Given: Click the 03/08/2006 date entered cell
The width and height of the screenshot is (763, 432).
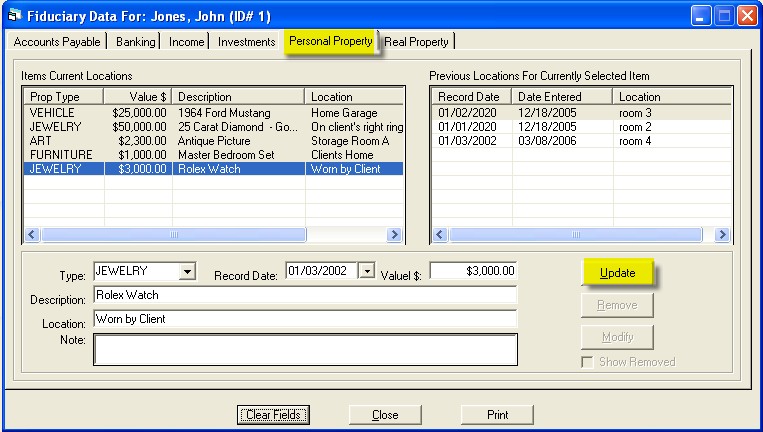Looking at the screenshot, I should [x=547, y=141].
